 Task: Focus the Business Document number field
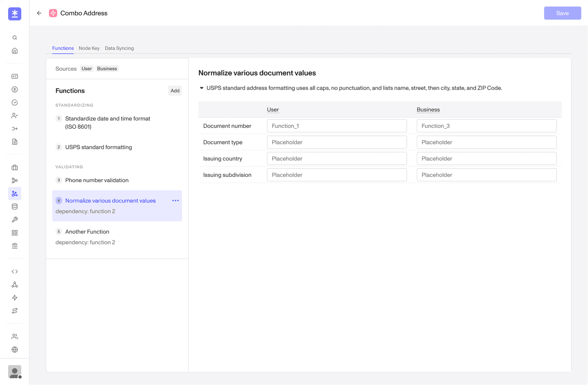pyautogui.click(x=487, y=126)
